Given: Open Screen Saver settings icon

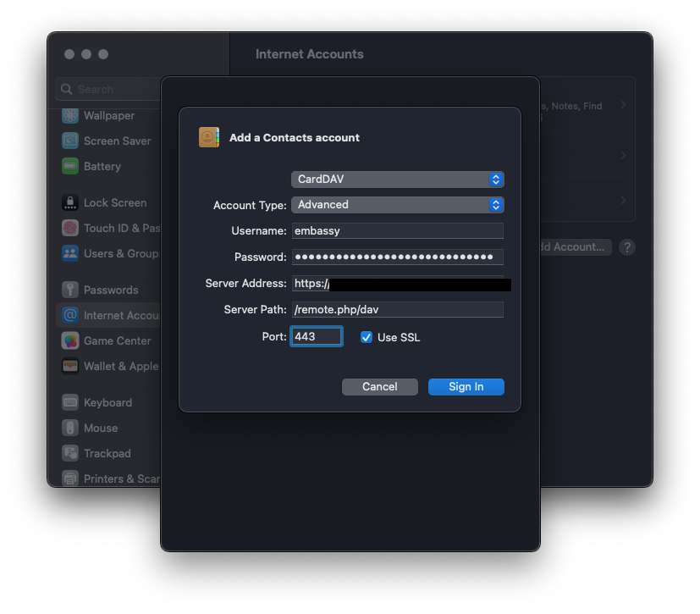Looking at the screenshot, I should [x=70, y=141].
